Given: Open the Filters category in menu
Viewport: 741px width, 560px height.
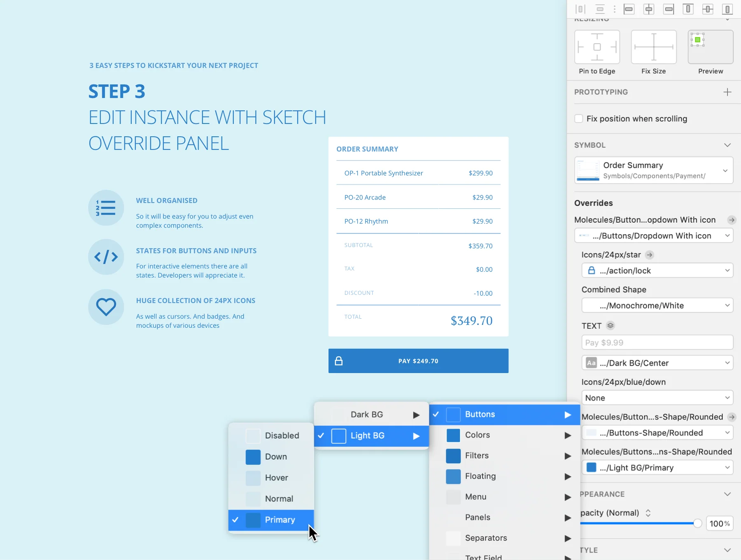Looking at the screenshot, I should tap(504, 456).
